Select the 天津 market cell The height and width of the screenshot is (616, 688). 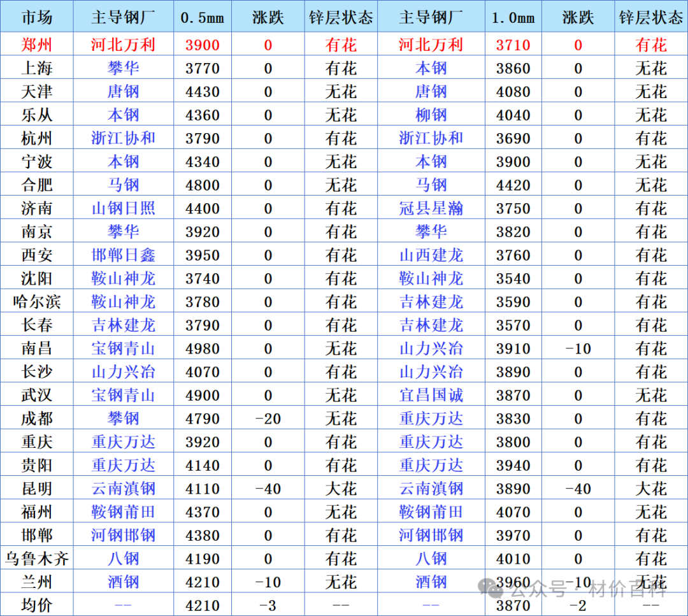click(x=37, y=92)
